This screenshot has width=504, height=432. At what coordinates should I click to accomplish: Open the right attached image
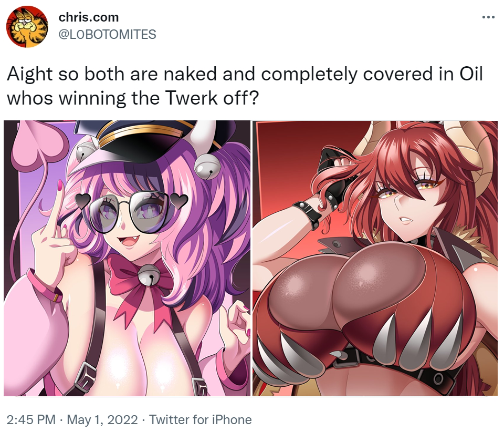[375, 258]
